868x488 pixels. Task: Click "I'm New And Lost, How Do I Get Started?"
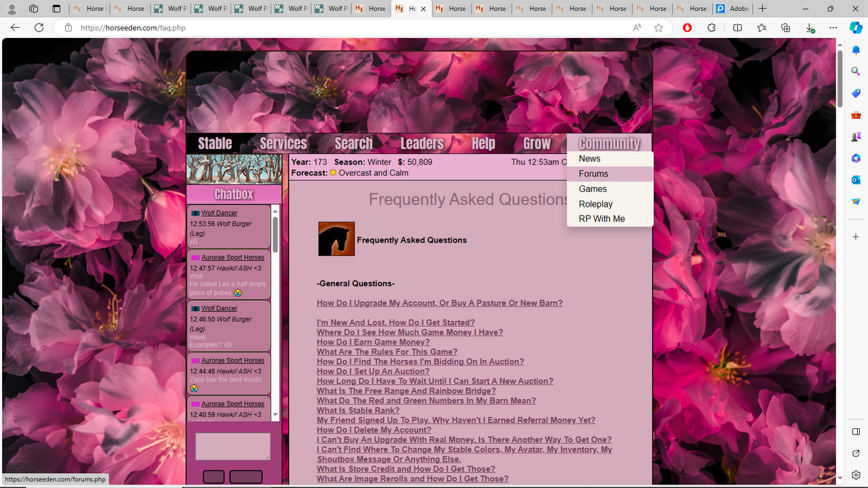point(396,322)
